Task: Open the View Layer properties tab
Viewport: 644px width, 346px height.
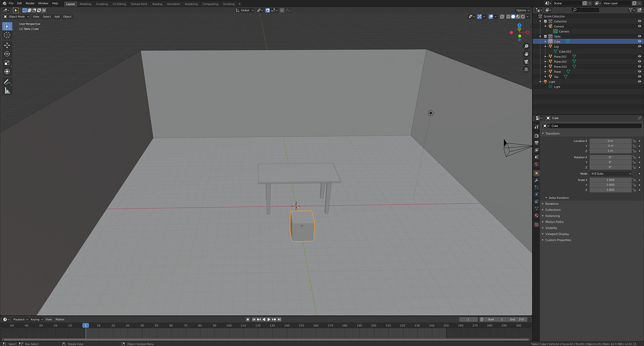Action: click(536, 150)
